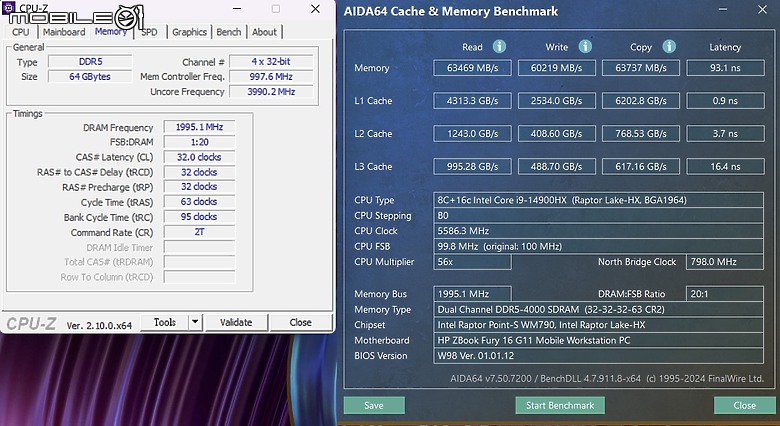Screen dimensions: 780x426
Task: Click the CAS# Latency value 32.0 clocks
Action: tap(199, 157)
